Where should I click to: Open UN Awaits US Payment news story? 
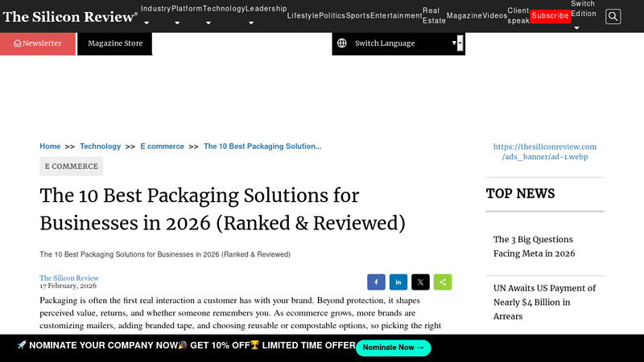(545, 302)
